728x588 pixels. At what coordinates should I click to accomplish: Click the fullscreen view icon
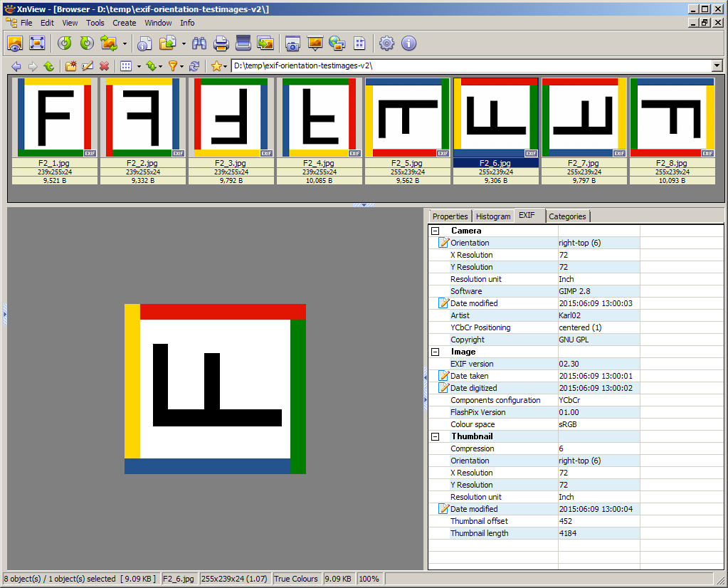point(37,43)
